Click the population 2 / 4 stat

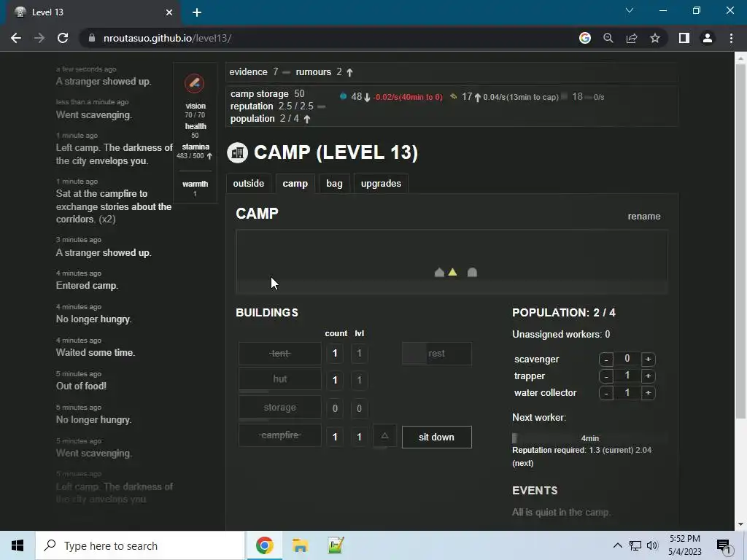[x=270, y=119]
